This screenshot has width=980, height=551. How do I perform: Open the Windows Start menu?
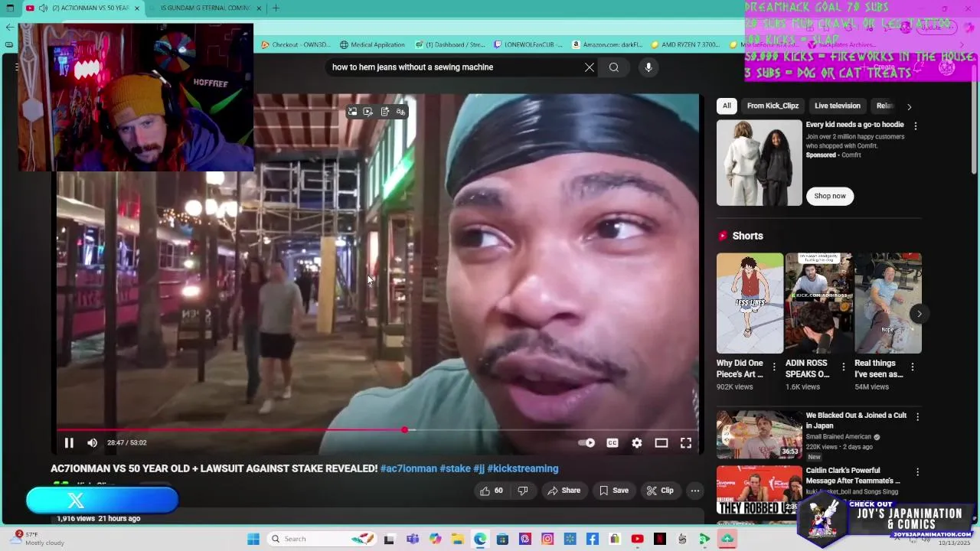[x=253, y=539]
